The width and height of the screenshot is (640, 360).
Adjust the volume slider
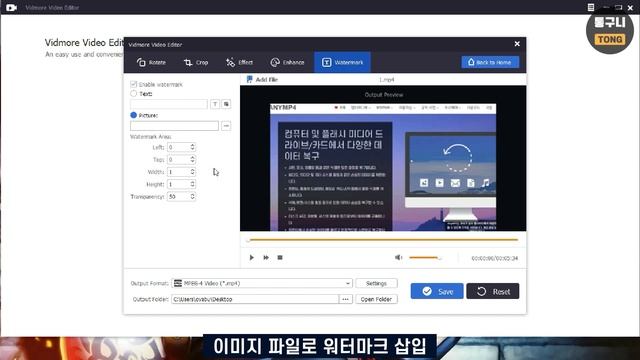(425, 258)
